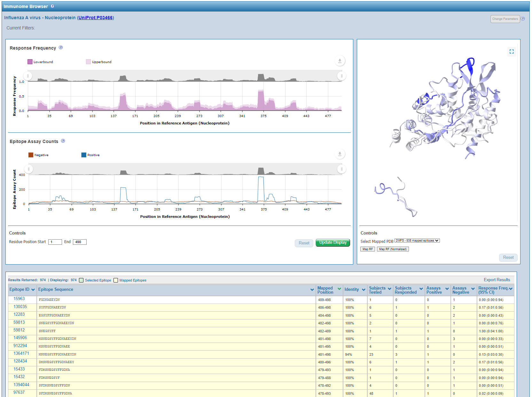Screen dimensions: 532x397
Task: Open Response Frequency help icon
Action: click(x=61, y=47)
